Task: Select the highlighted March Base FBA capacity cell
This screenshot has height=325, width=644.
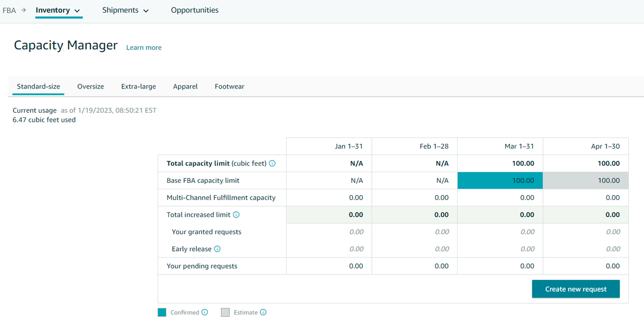Action: (x=500, y=180)
